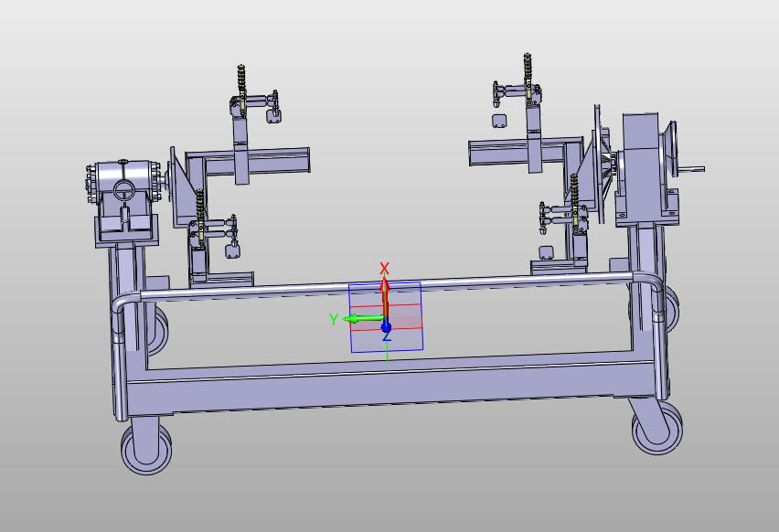Image resolution: width=779 pixels, height=532 pixels.
Task: Select the upper-right toggle clamp assembly
Action: [x=518, y=90]
